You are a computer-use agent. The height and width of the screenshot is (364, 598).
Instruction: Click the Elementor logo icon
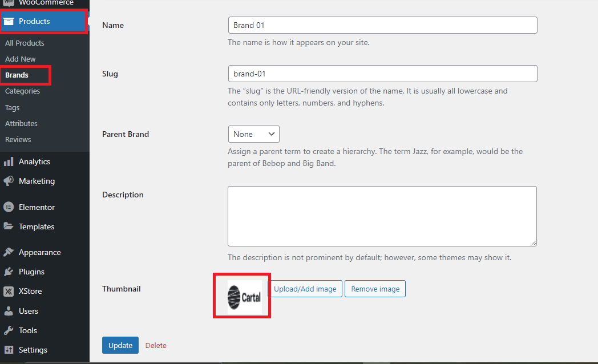tap(9, 207)
